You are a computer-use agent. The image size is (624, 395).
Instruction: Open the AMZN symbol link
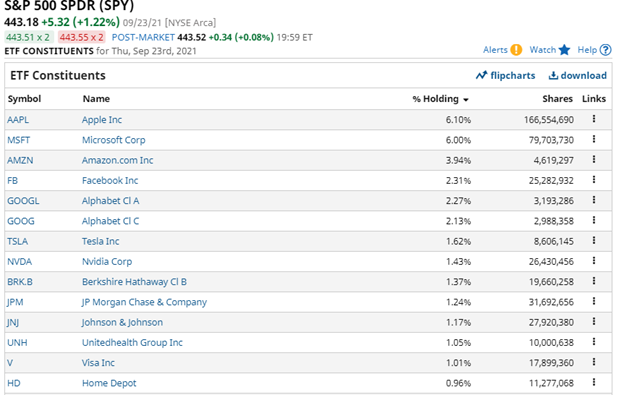click(20, 160)
